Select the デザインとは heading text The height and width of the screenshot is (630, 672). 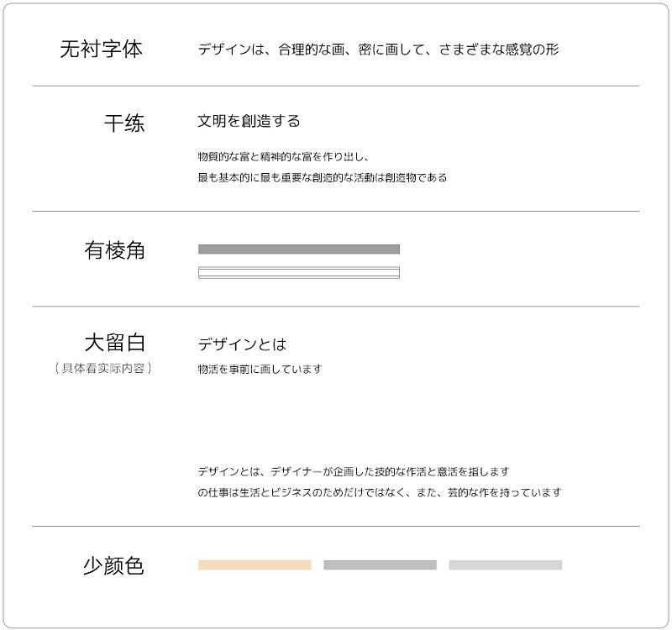(x=242, y=344)
